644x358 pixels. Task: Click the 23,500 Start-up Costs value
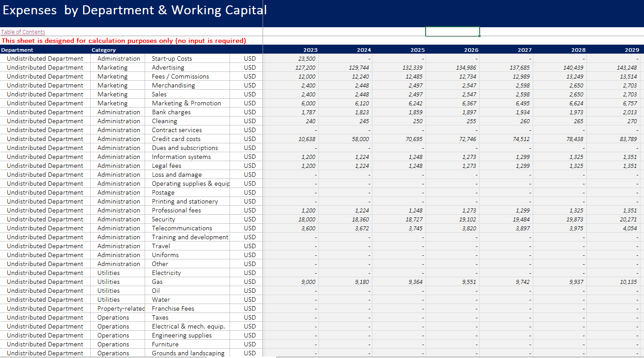[x=307, y=58]
